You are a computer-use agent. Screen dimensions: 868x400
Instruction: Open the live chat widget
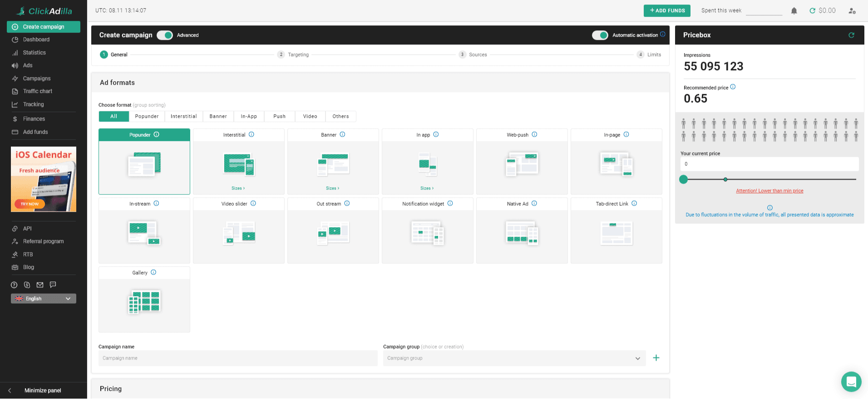coord(851,381)
